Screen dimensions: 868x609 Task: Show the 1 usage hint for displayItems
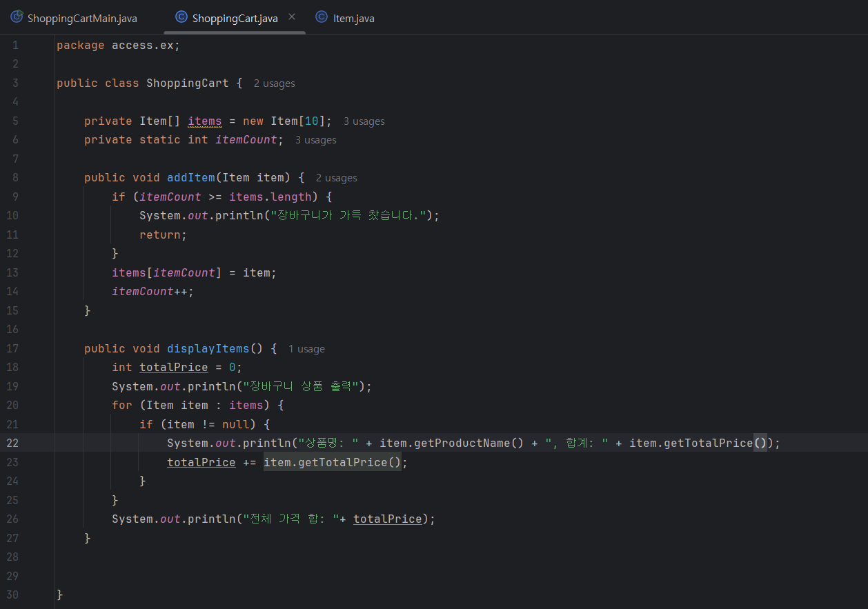(x=306, y=349)
